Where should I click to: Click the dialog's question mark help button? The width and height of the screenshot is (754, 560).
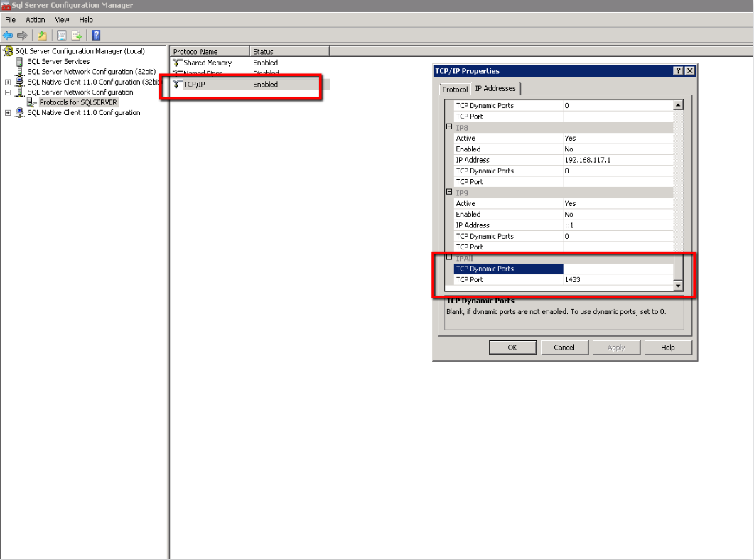tap(678, 71)
